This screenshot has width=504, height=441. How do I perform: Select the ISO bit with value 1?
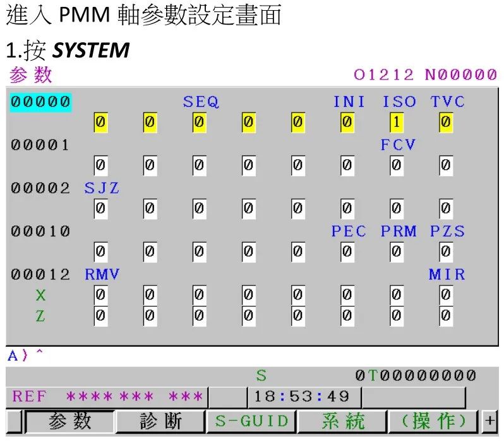(x=397, y=122)
